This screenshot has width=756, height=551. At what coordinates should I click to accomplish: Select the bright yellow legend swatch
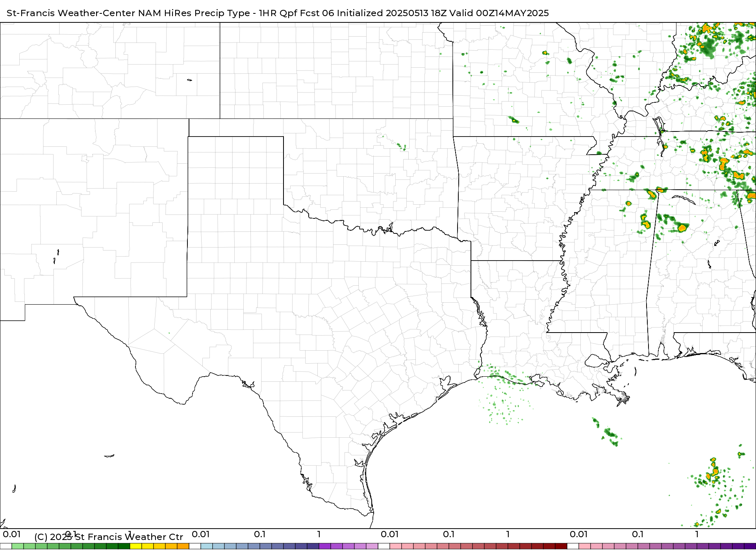click(x=136, y=546)
